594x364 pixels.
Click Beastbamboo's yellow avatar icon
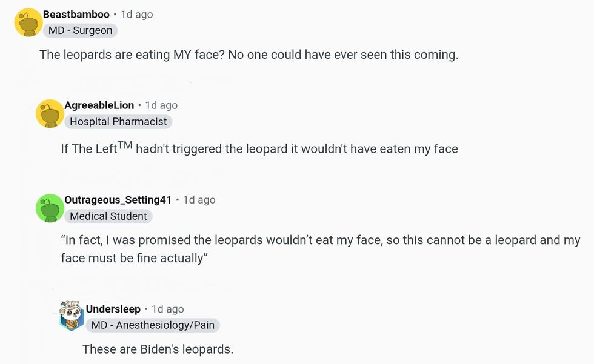27,22
